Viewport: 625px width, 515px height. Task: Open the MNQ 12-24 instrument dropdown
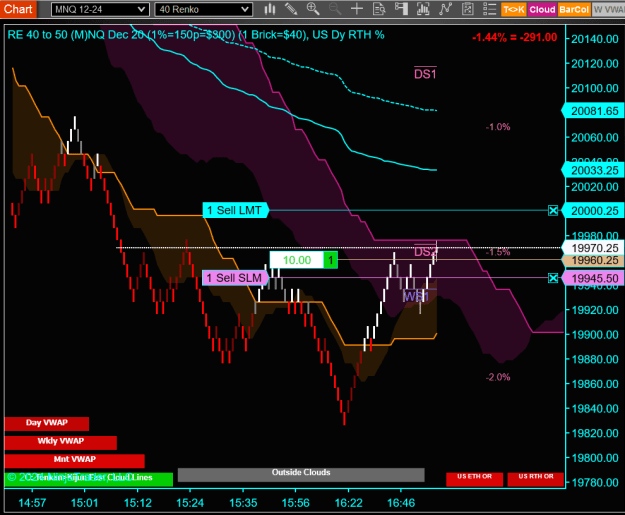click(x=100, y=9)
